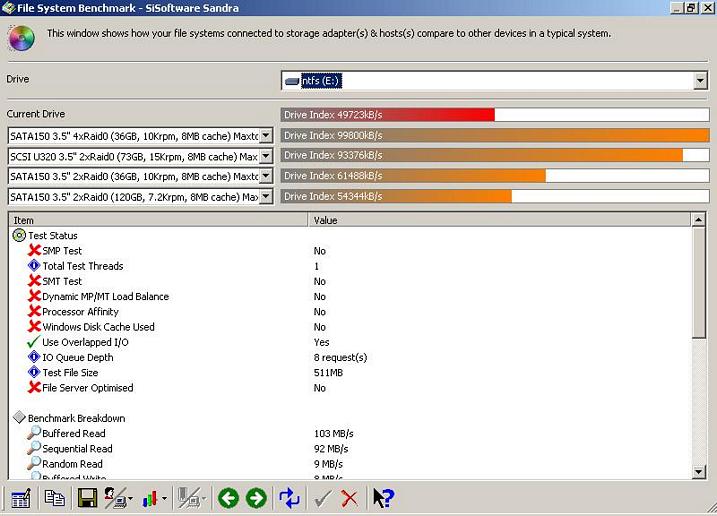Click the floppy disk save icon
The height and width of the screenshot is (516, 717).
click(87, 498)
